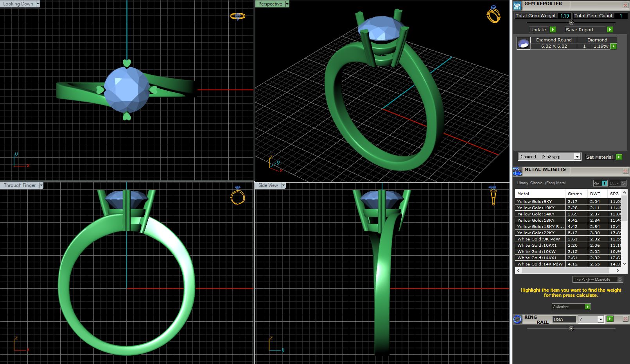Click the collapse handle below Total Gem Weight
Screen dimensions: 630x364
pyautogui.click(x=571, y=23)
